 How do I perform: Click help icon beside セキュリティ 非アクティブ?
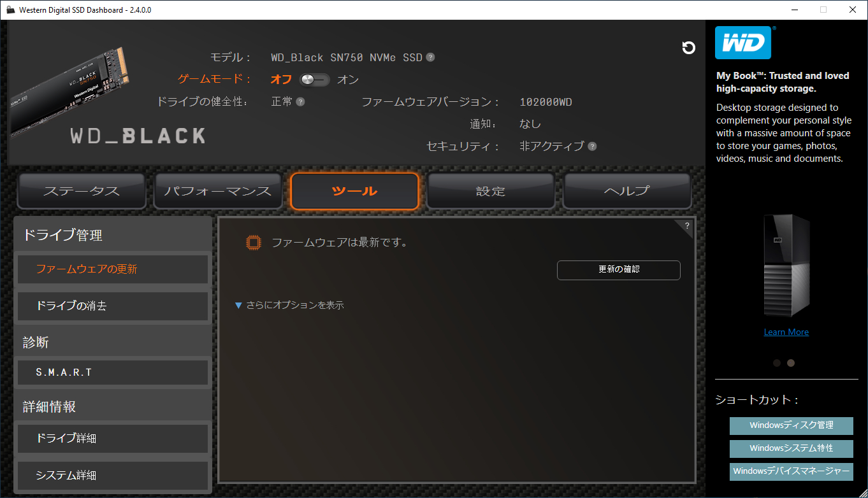tap(592, 146)
